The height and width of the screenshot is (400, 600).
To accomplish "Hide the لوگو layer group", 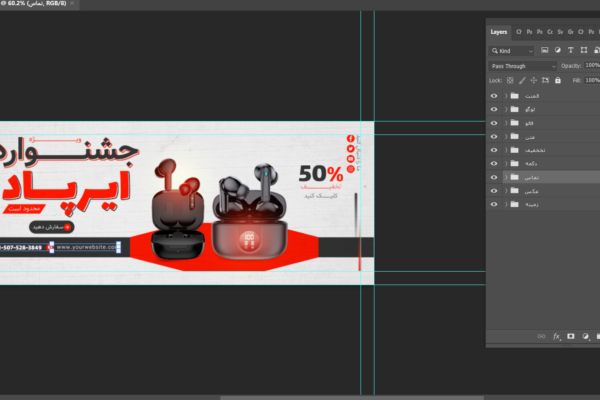I will coord(494,109).
